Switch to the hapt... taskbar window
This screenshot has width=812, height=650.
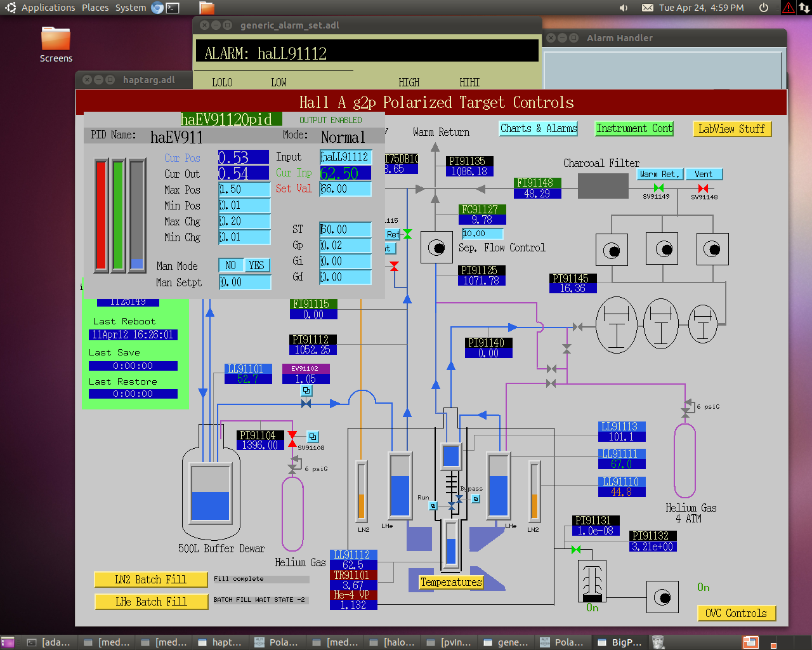220,642
